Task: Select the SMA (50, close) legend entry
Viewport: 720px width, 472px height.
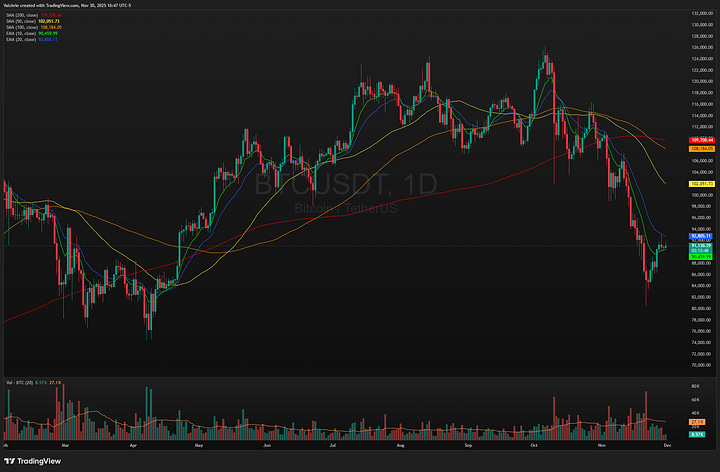Action: (33, 21)
